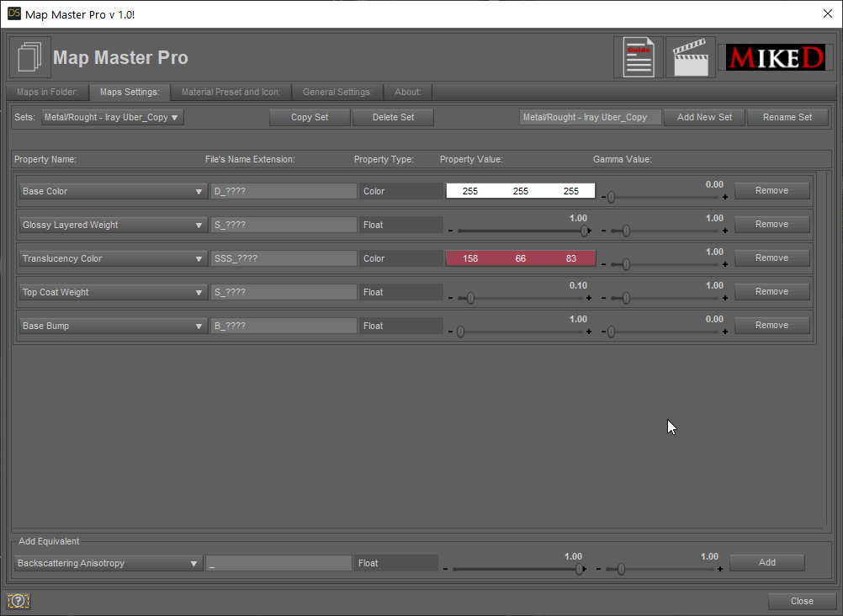Open the Base Color property dropdown
The image size is (843, 616).
click(113, 191)
